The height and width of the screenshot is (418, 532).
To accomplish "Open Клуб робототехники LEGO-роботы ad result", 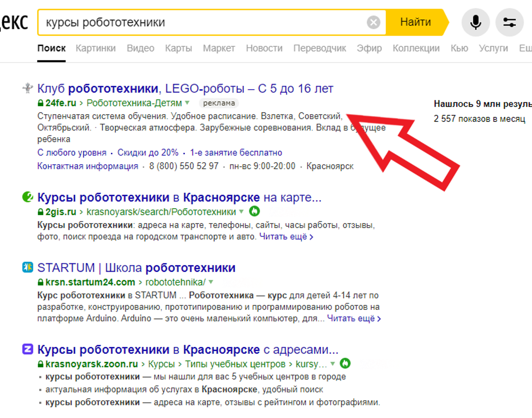I will click(x=185, y=89).
